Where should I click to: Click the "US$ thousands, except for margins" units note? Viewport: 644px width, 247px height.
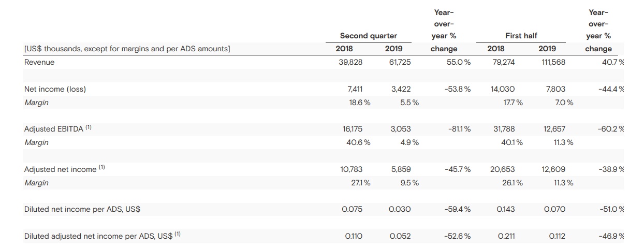pos(127,49)
